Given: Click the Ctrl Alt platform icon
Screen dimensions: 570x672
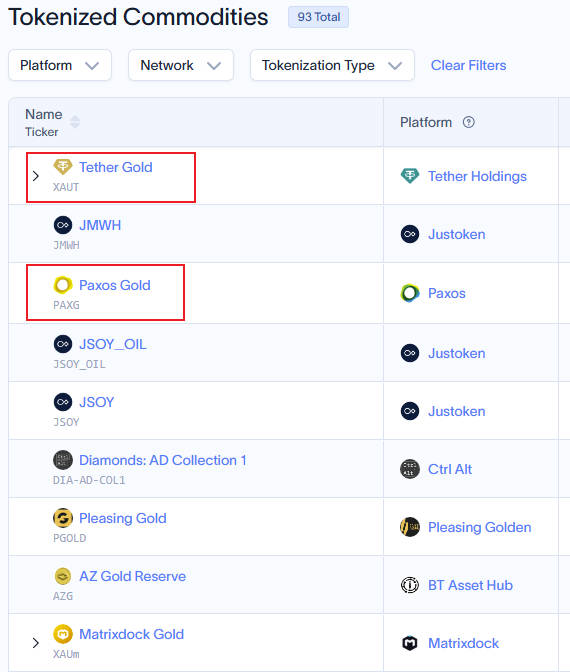Looking at the screenshot, I should click(x=410, y=469).
